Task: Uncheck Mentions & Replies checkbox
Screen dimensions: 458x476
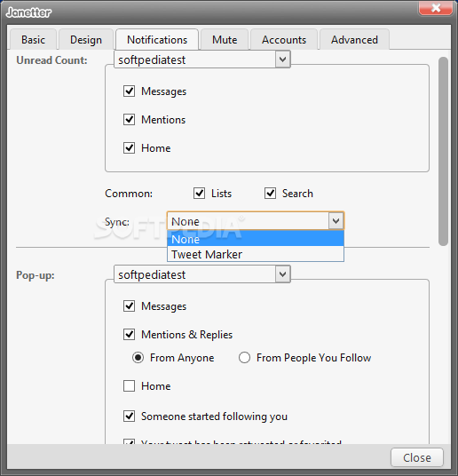Action: coord(129,334)
